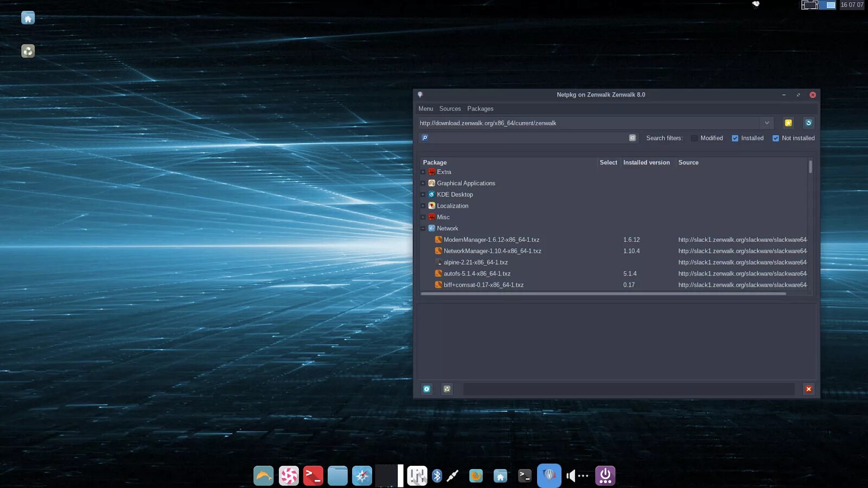
Task: Click the clock in the top panel
Action: tap(852, 5)
